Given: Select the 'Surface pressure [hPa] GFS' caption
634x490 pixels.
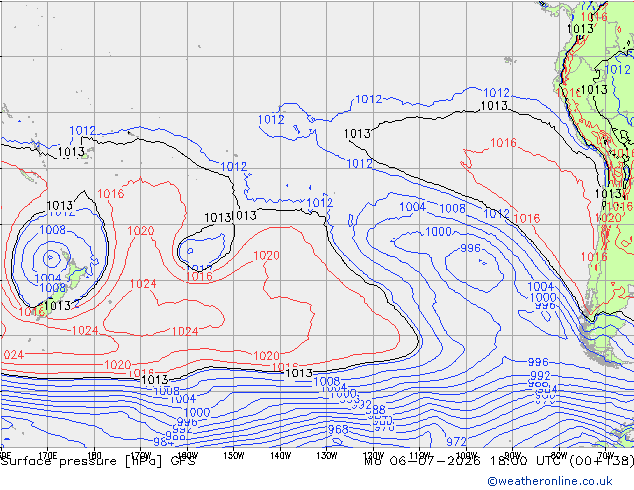Looking at the screenshot, I should click(x=98, y=461).
